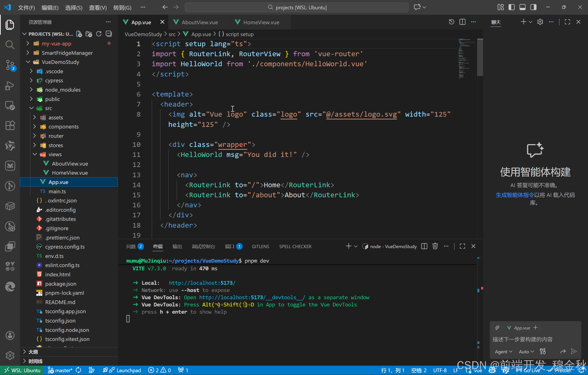
Task: Kill the terminal with trash icon
Action: pyautogui.click(x=435, y=246)
